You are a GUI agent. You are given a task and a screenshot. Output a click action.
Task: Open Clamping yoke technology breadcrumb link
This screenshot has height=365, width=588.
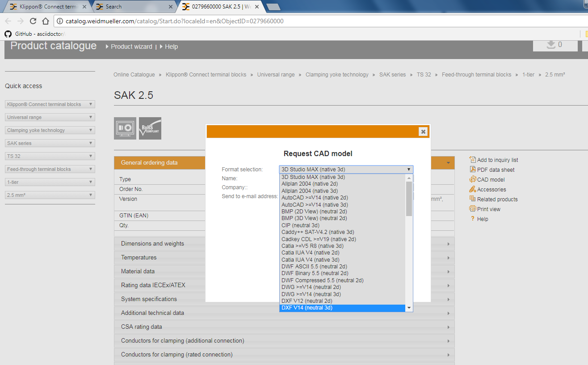pos(337,75)
